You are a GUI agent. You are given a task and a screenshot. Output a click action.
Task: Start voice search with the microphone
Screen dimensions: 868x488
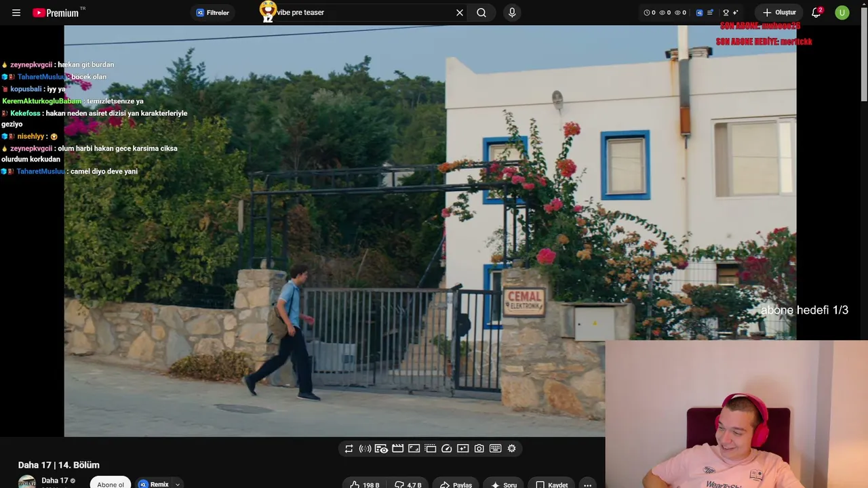(512, 13)
